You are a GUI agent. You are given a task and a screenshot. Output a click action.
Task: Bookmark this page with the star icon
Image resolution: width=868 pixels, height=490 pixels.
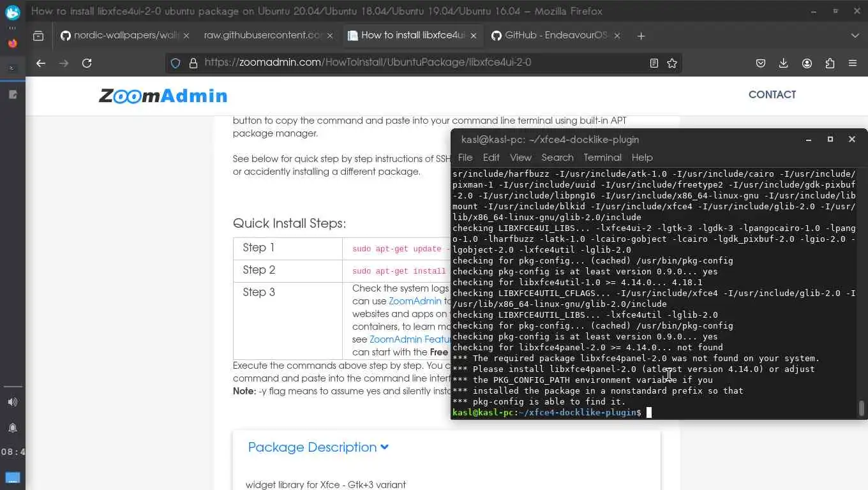click(x=672, y=63)
